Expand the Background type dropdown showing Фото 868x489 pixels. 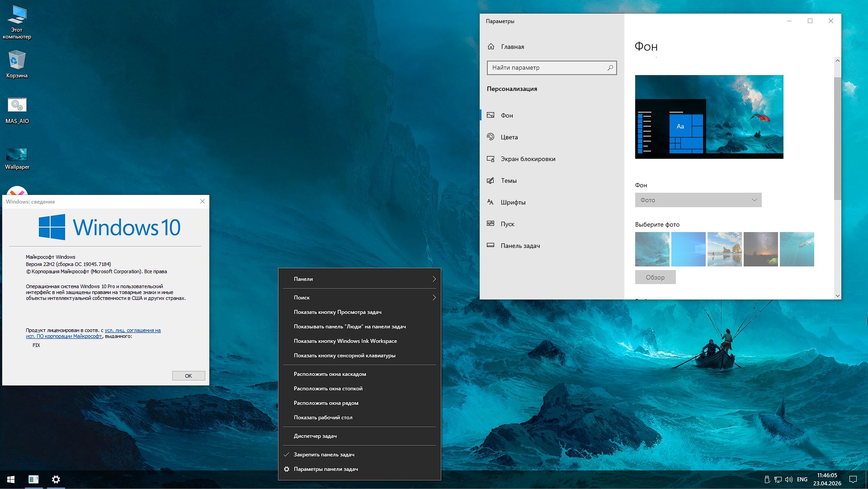click(x=698, y=200)
